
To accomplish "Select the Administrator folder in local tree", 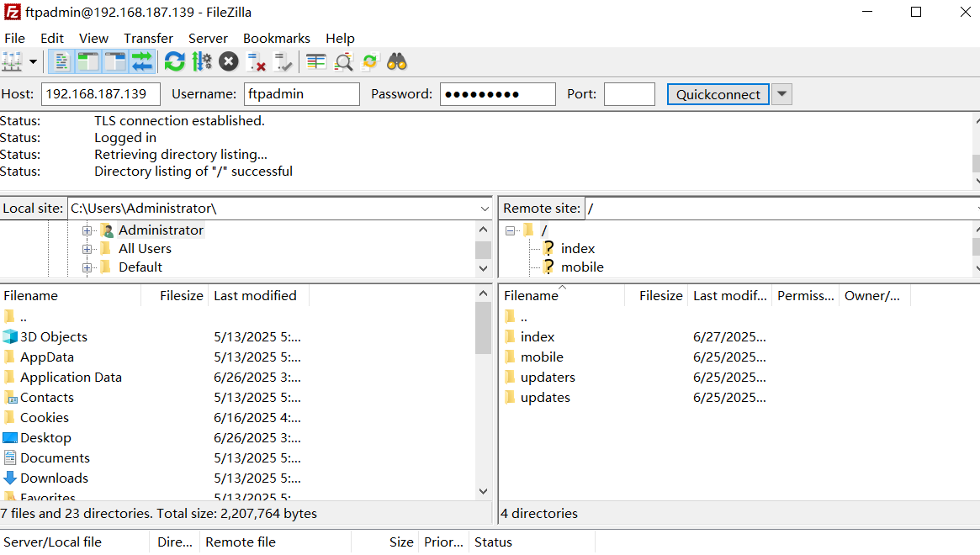I will pyautogui.click(x=161, y=230).
